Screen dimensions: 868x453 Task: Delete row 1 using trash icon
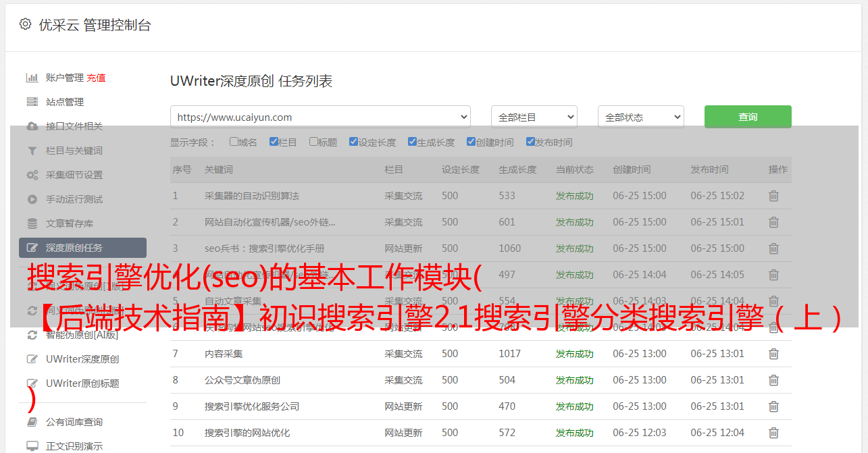point(773,196)
